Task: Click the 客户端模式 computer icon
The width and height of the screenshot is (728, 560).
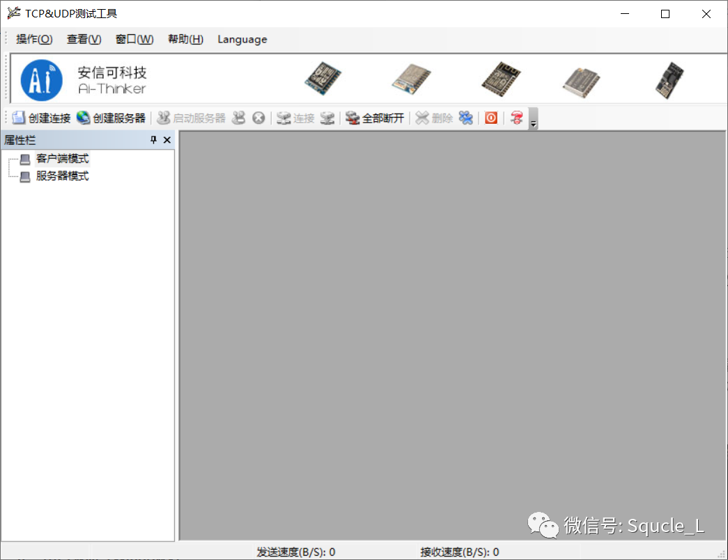Action: coord(25,160)
